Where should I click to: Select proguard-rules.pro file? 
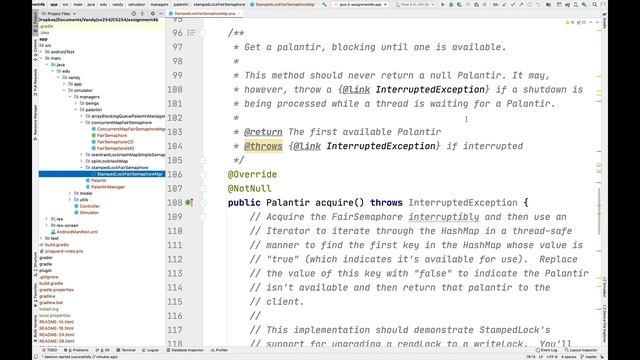coord(61,251)
